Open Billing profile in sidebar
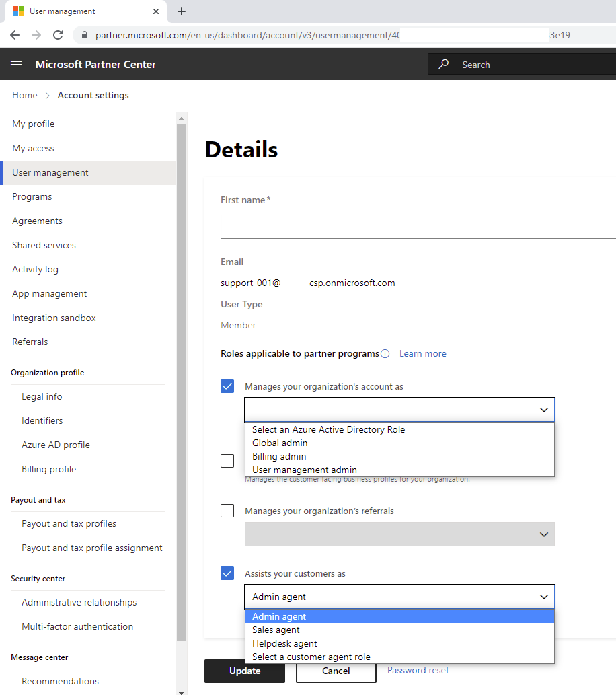Viewport: 616px width, 695px height. [48, 470]
